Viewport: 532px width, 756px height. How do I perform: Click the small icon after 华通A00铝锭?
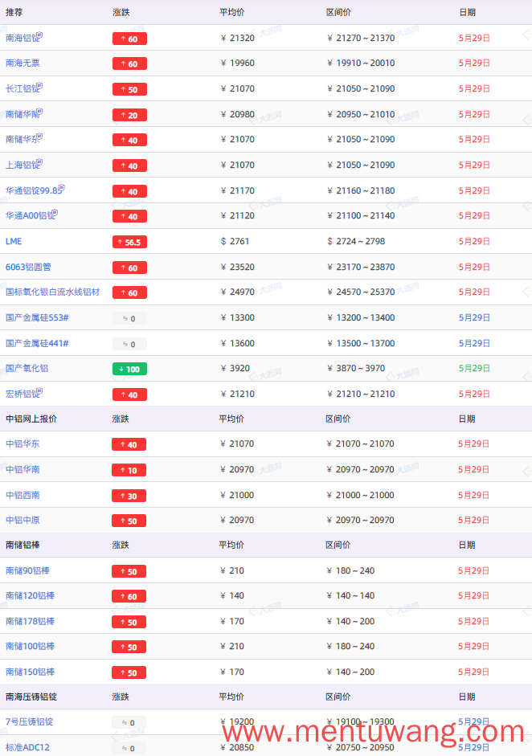click(x=55, y=212)
